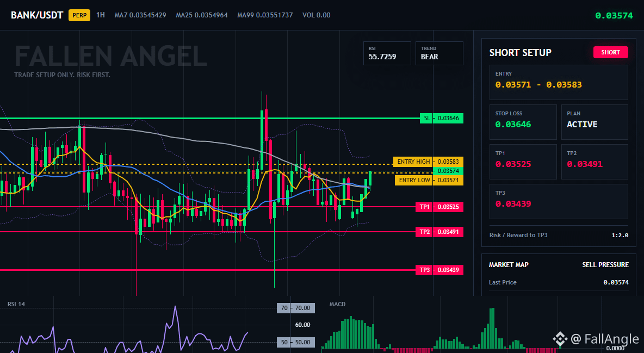Click the Last Price value 0.03574
644x353 pixels.
(616, 282)
